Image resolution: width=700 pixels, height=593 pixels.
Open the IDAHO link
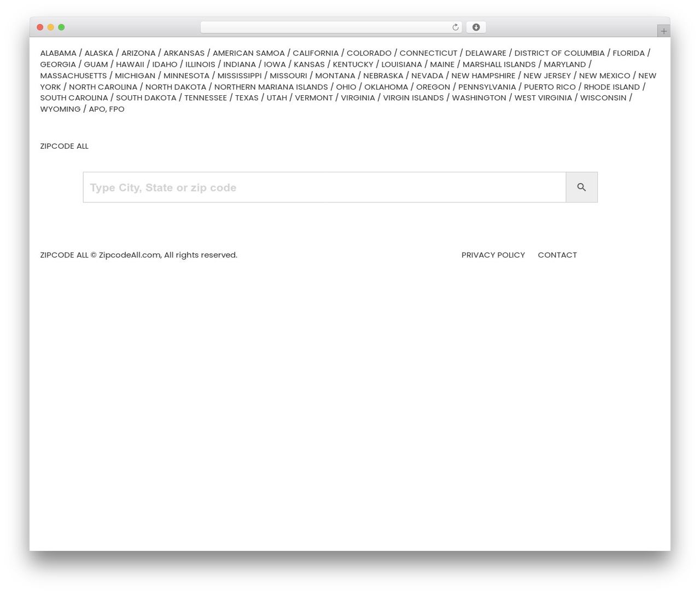pos(165,65)
